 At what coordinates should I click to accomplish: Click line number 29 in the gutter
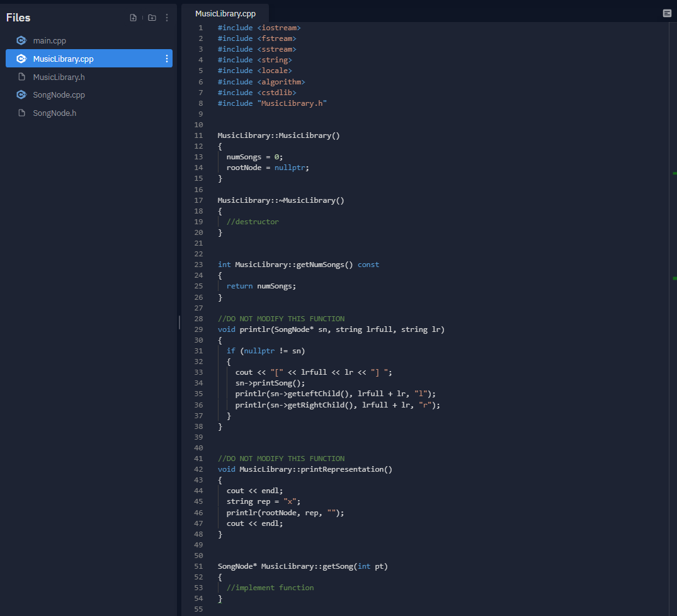click(x=198, y=329)
